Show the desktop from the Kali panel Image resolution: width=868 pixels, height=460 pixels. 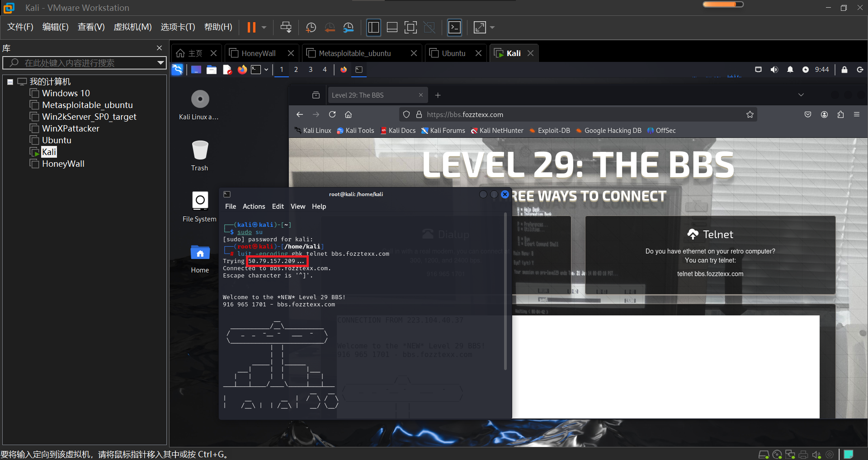tap(196, 70)
